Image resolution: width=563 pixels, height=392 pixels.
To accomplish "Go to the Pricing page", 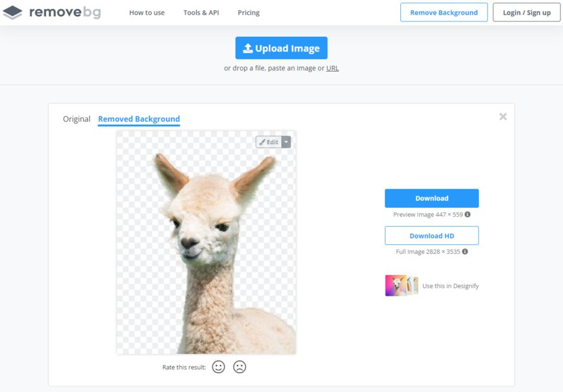I will click(249, 12).
